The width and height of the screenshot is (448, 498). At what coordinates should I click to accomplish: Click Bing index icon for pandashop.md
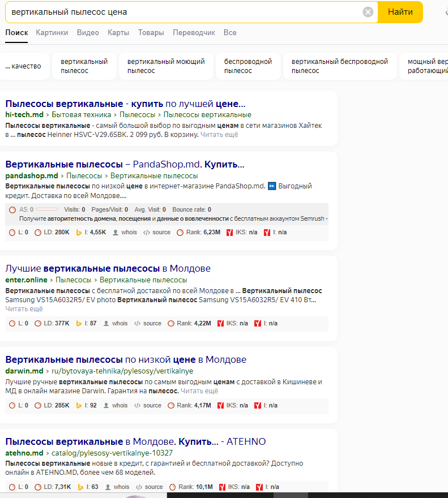[x=79, y=233]
